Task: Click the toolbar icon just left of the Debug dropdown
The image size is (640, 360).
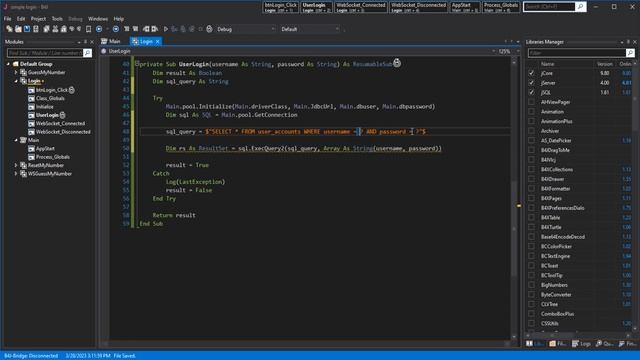Action: pyautogui.click(x=209, y=29)
